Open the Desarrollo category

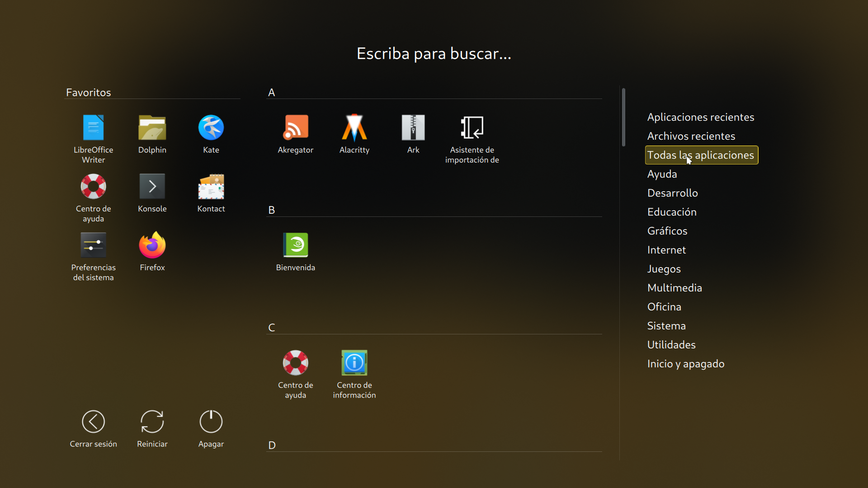672,193
